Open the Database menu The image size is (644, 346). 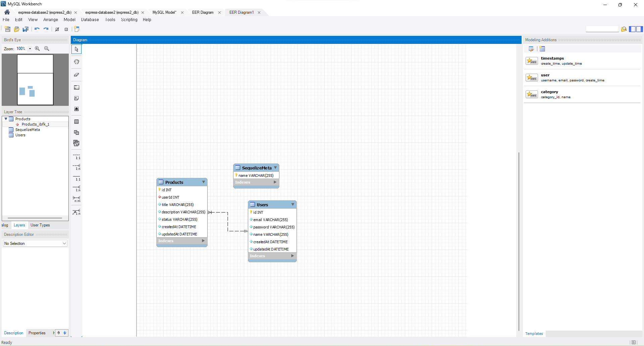click(90, 20)
